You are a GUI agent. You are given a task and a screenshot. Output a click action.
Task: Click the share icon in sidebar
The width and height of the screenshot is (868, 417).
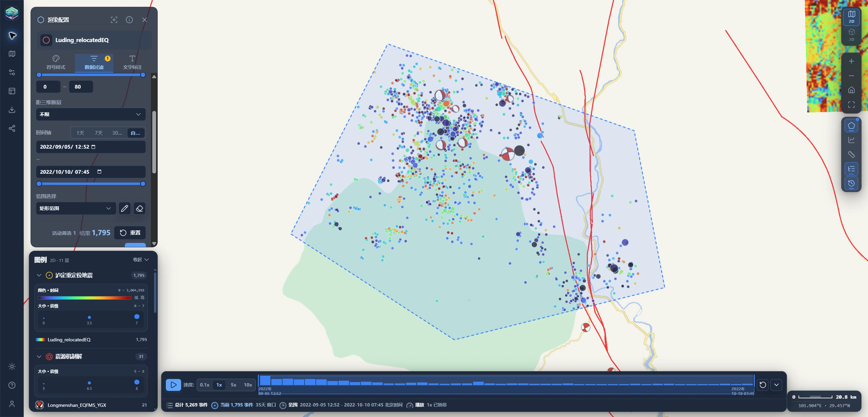tap(12, 128)
